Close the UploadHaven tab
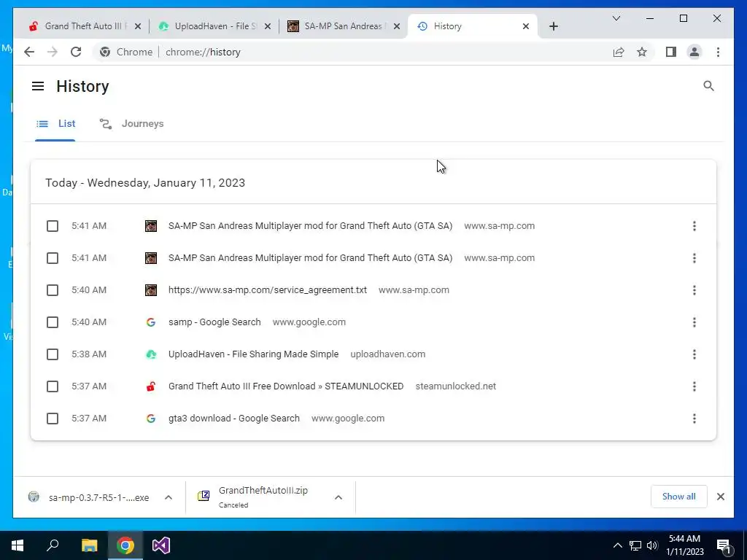Image resolution: width=747 pixels, height=560 pixels. pyautogui.click(x=268, y=26)
